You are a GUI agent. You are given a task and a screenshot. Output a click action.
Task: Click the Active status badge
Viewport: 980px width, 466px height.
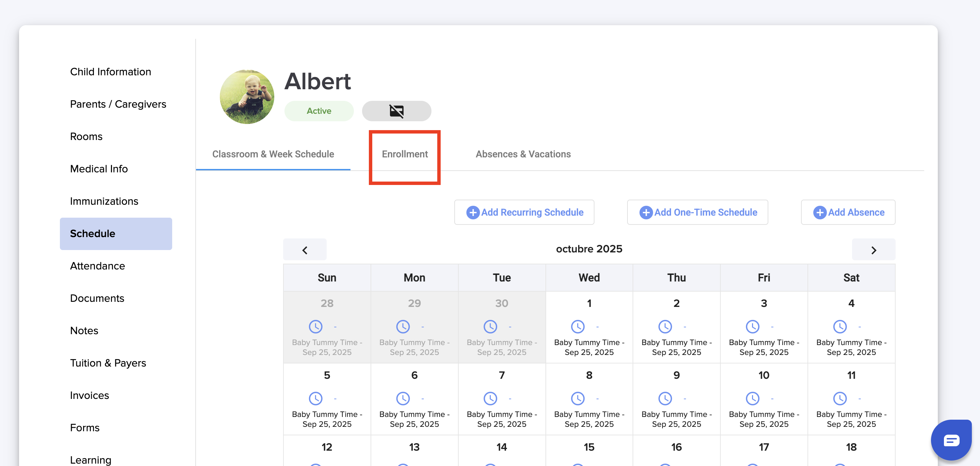point(318,111)
